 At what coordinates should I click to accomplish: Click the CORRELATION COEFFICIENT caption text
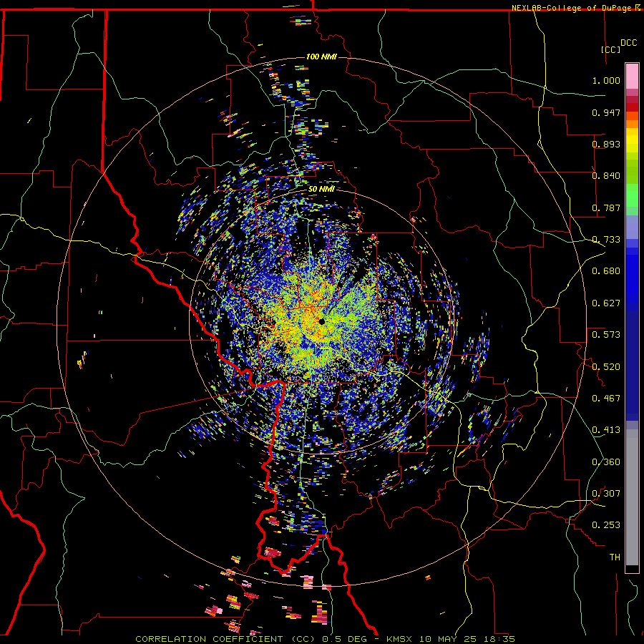(209, 639)
